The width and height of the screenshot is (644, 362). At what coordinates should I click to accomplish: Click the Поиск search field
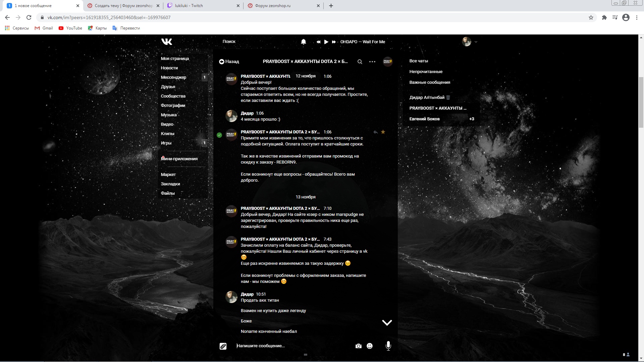(229, 42)
